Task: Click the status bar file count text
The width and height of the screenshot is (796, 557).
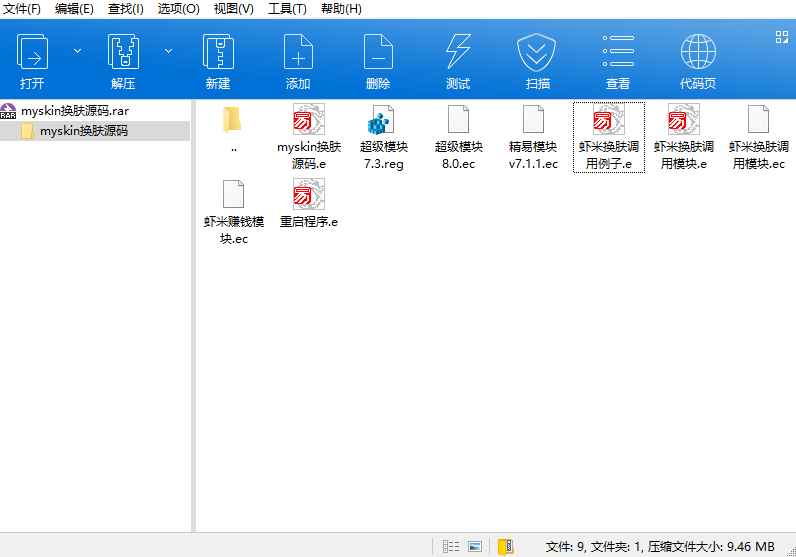Action: (660, 546)
